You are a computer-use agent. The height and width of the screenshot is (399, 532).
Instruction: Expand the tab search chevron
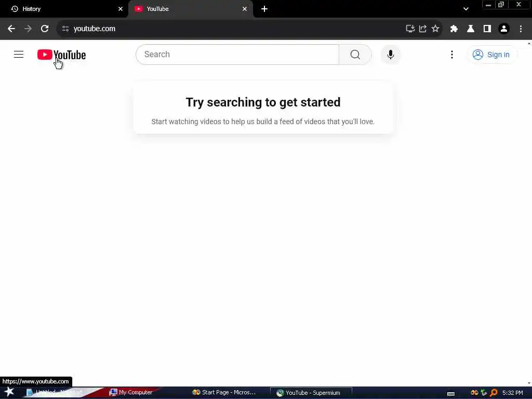coord(466,9)
